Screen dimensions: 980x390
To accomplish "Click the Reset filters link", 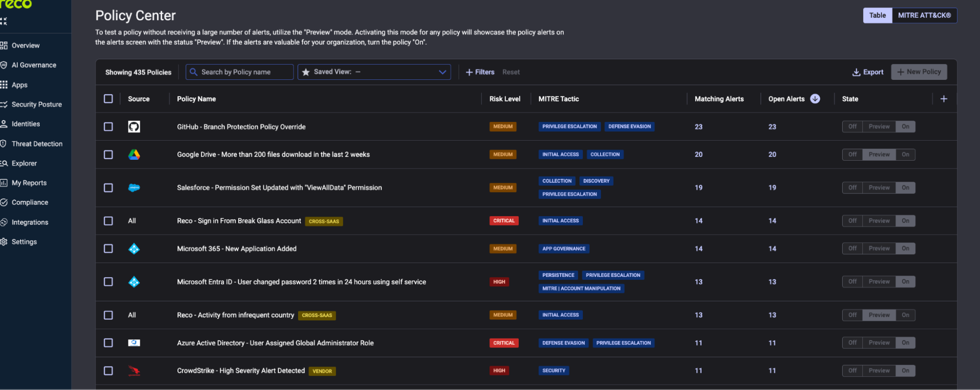I will click(x=511, y=72).
